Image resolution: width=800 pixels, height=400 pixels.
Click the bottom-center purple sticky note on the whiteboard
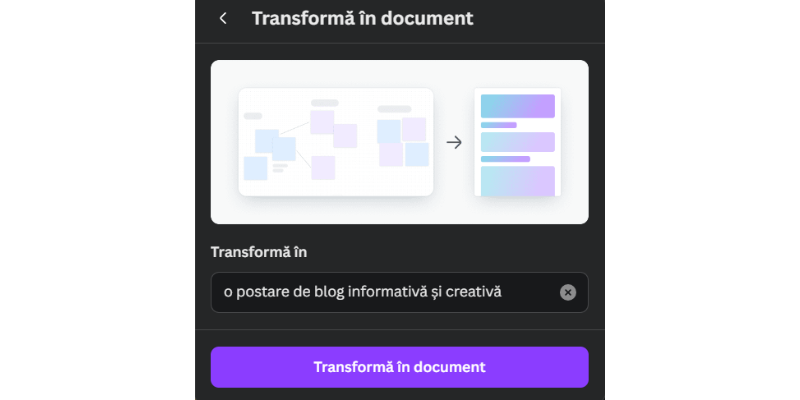[x=322, y=167]
